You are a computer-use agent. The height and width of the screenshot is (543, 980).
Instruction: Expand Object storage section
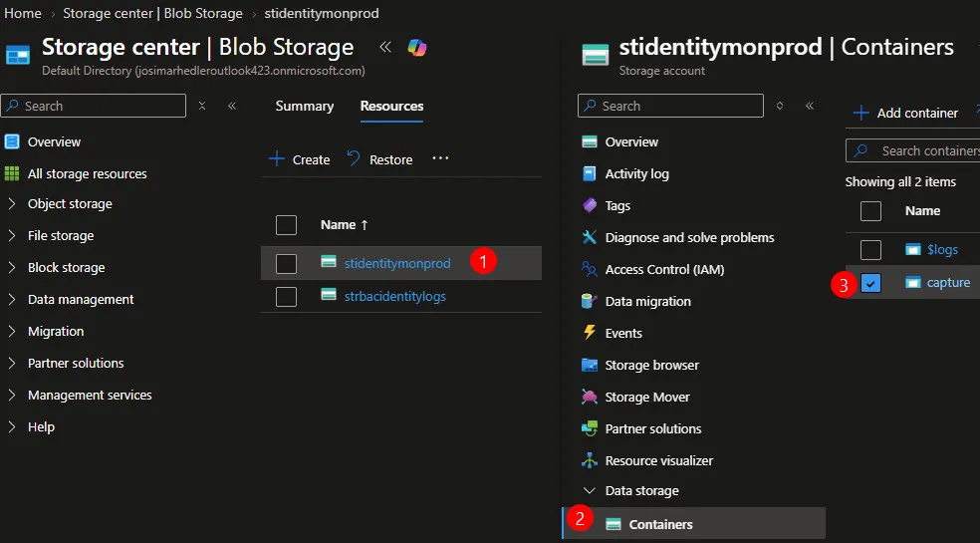pyautogui.click(x=12, y=203)
